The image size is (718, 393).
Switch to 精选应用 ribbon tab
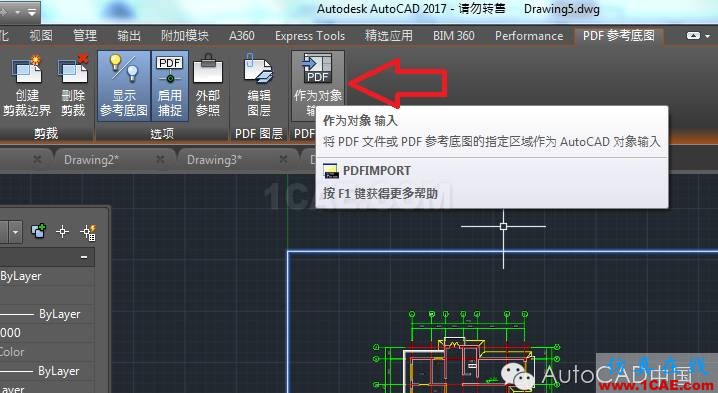389,35
